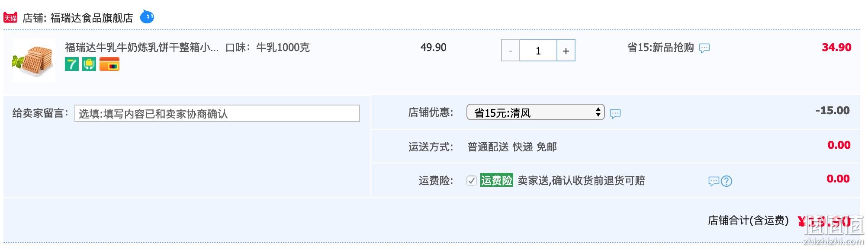Open the 福瑞达食品旗舰店 store link
This screenshot has width=868, height=249.
pos(92,18)
